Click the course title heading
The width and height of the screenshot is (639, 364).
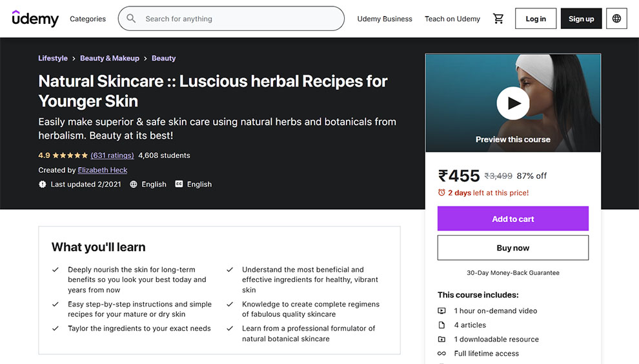click(x=213, y=91)
